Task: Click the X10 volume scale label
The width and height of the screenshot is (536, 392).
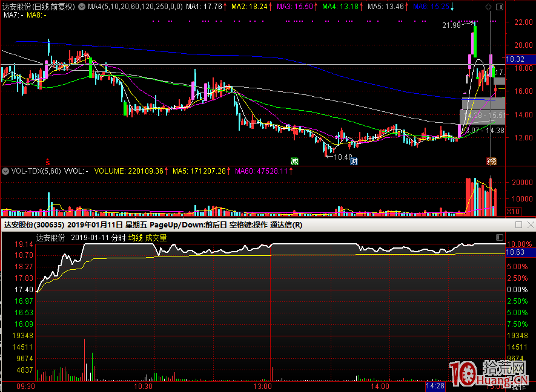Action: pos(513,212)
